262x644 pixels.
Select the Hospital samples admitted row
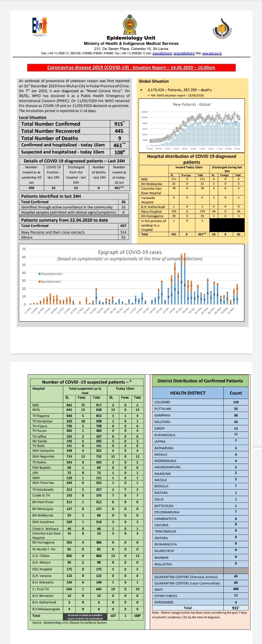click(74, 212)
